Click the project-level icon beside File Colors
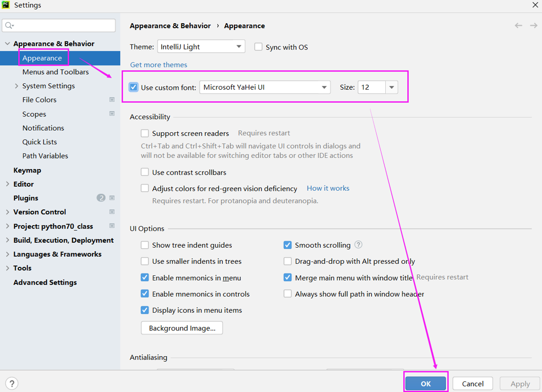 112,100
